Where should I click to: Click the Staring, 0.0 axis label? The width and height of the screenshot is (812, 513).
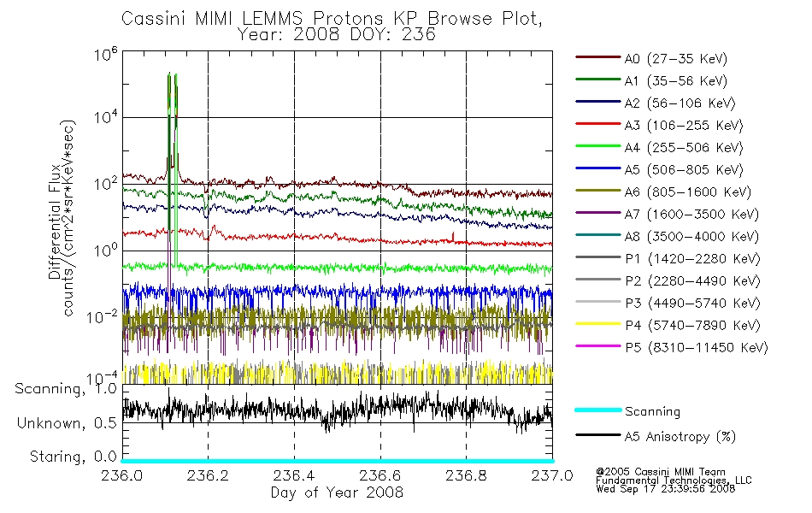(74, 457)
